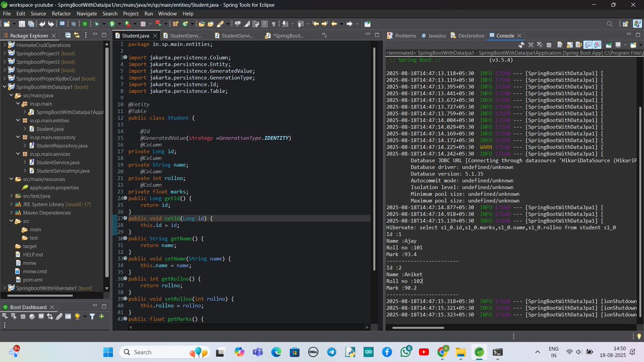This screenshot has width=644, height=362.
Task: Collapse src/main/java folder
Action: coord(11,95)
